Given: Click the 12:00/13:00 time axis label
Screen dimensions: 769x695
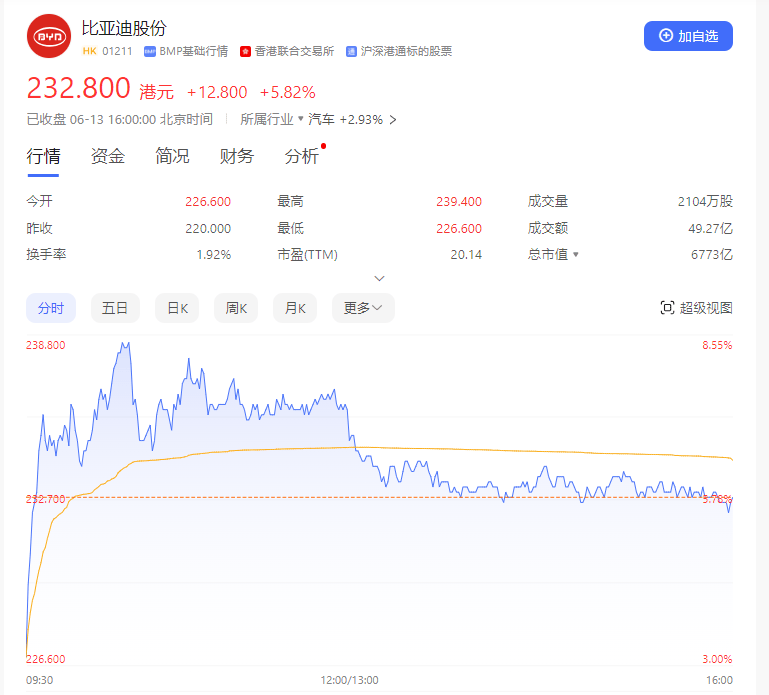Looking at the screenshot, I should point(349,680).
